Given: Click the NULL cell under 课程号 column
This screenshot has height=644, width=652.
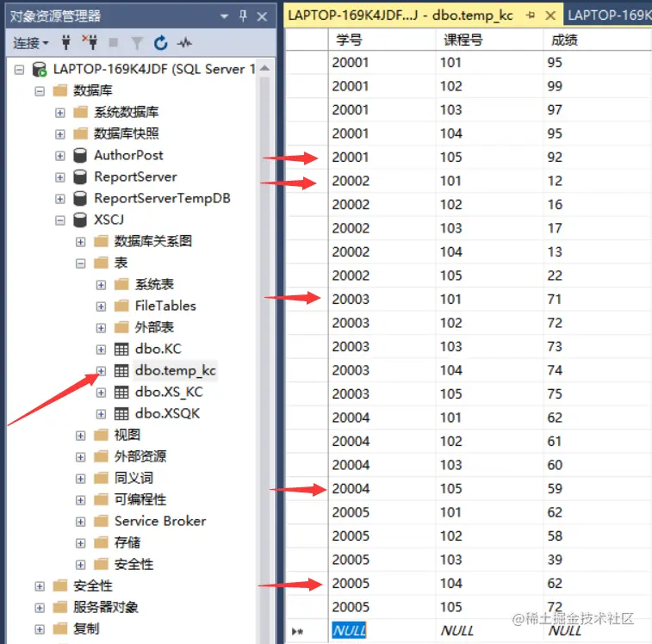Looking at the screenshot, I should click(x=489, y=631).
